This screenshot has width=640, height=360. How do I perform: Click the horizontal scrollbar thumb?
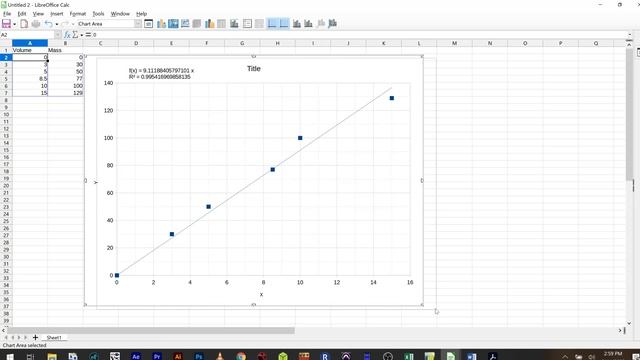pyautogui.click(x=151, y=330)
